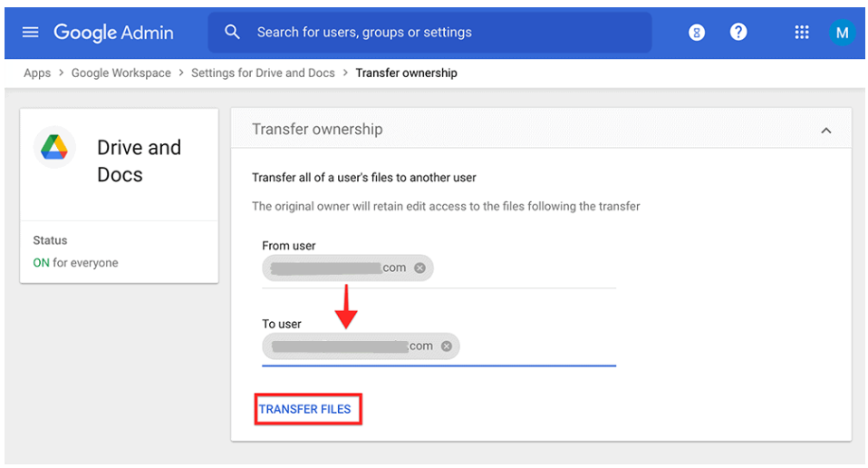The image size is (868, 468).
Task: Open the M account avatar
Action: pyautogui.click(x=842, y=33)
